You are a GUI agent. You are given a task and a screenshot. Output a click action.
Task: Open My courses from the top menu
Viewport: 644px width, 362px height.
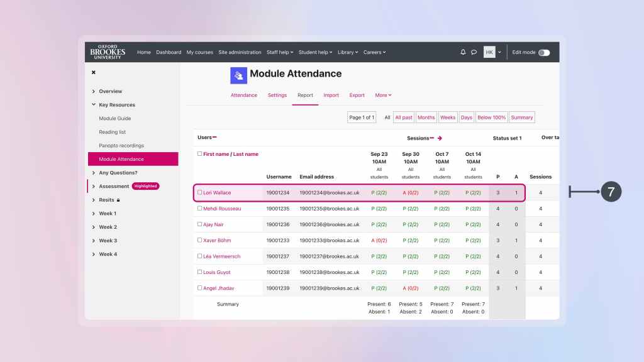(x=199, y=52)
